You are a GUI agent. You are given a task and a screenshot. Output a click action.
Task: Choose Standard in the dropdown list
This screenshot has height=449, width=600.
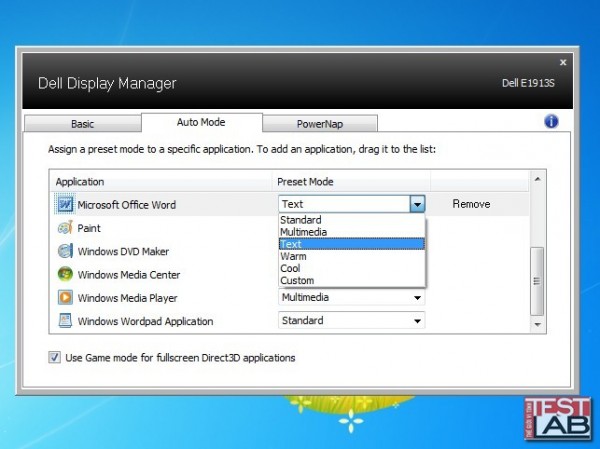point(352,220)
